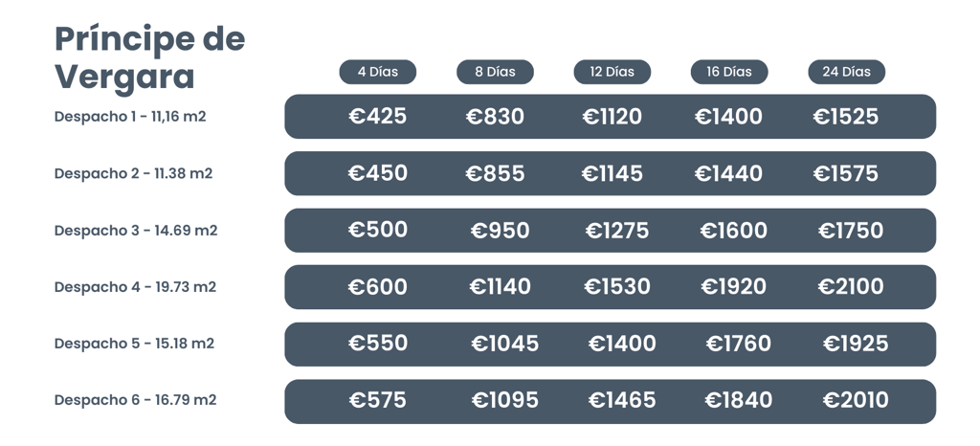Select the €1275 price in Despacho 3 row
980x446 pixels.
pyautogui.click(x=617, y=231)
